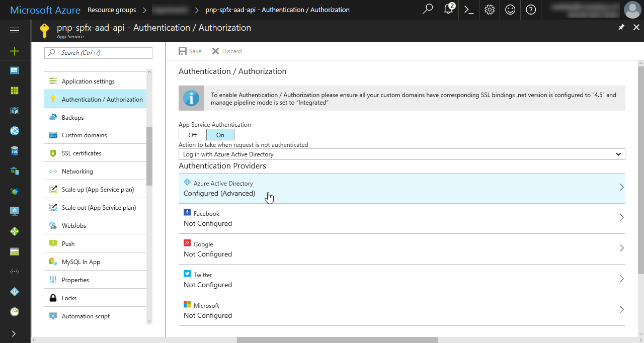Close the Authentication blade with X
The image size is (644, 343).
click(636, 28)
